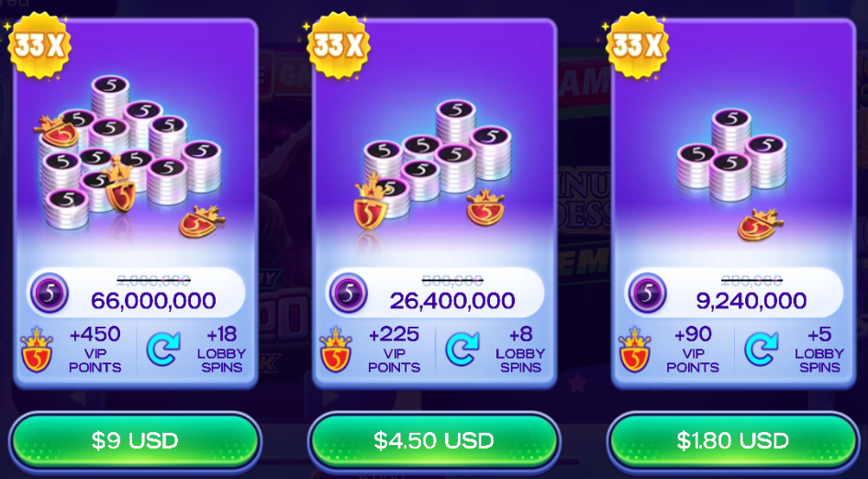Viewport: 868px width, 479px height.
Task: Purchase the $4.50 USD coin package
Action: point(434,441)
